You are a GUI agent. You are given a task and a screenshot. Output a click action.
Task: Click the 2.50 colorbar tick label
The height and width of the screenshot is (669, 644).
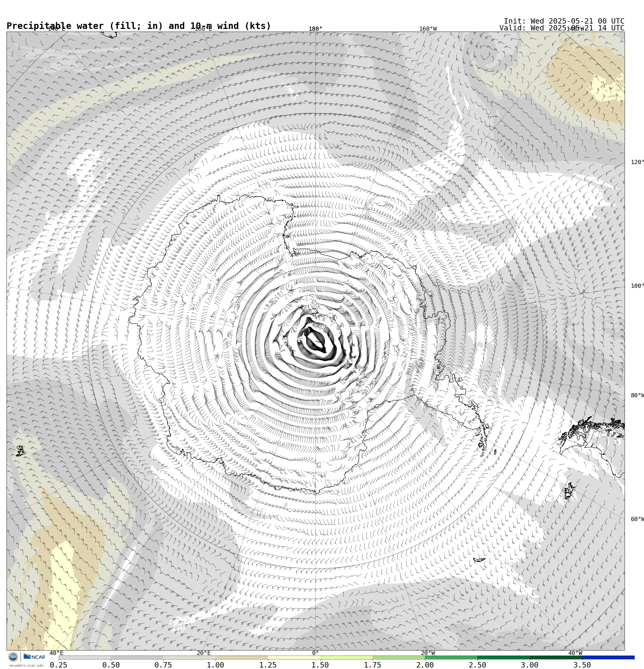(x=477, y=665)
